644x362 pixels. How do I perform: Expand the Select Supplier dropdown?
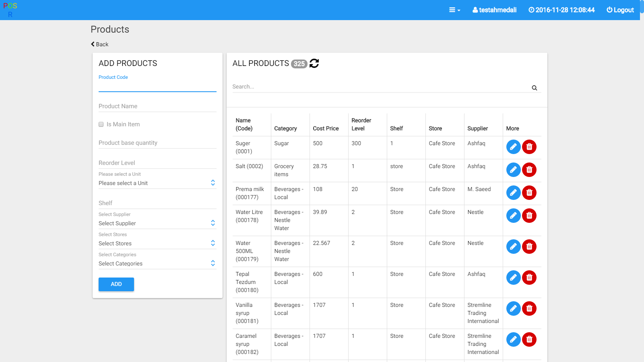tap(157, 223)
